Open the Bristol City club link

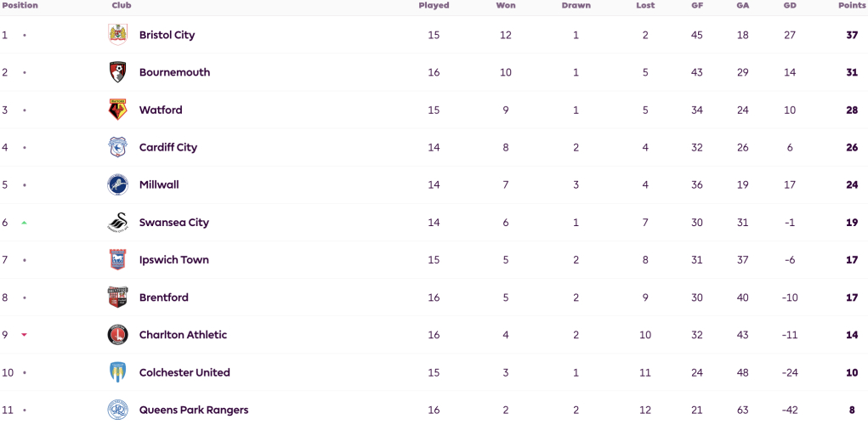(167, 35)
